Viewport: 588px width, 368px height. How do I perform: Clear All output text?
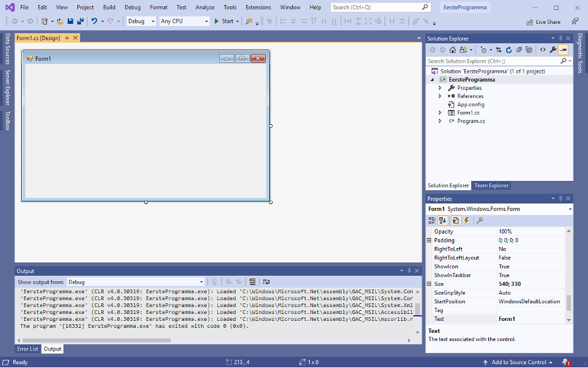[253, 282]
